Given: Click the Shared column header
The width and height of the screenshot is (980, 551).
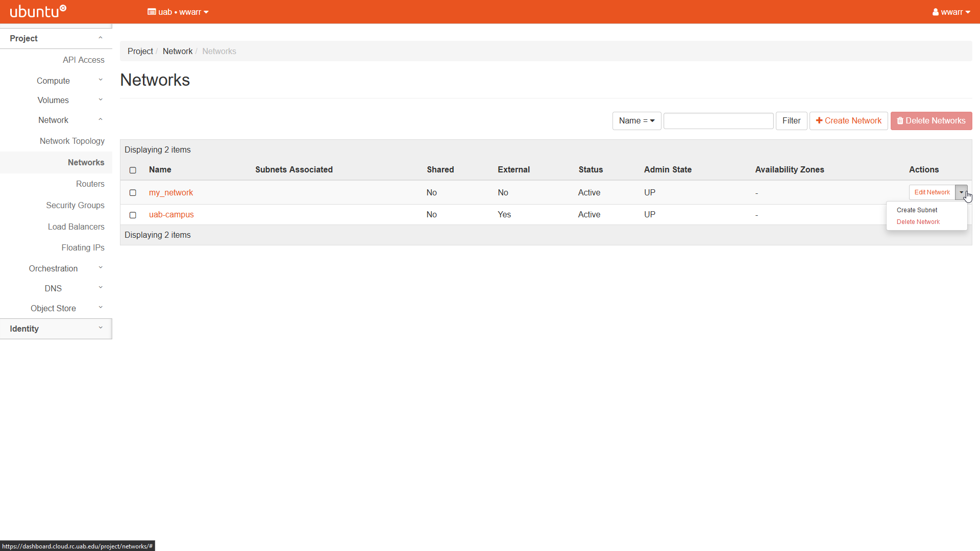Looking at the screenshot, I should tap(440, 169).
